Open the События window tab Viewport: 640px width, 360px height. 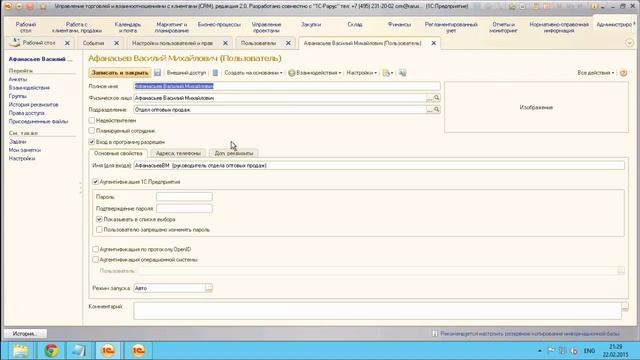click(x=93, y=43)
